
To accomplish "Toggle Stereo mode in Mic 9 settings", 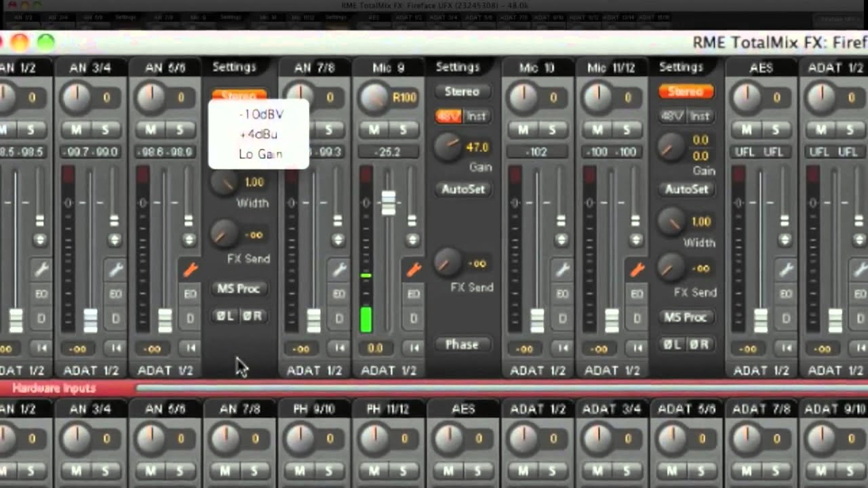I will point(462,91).
